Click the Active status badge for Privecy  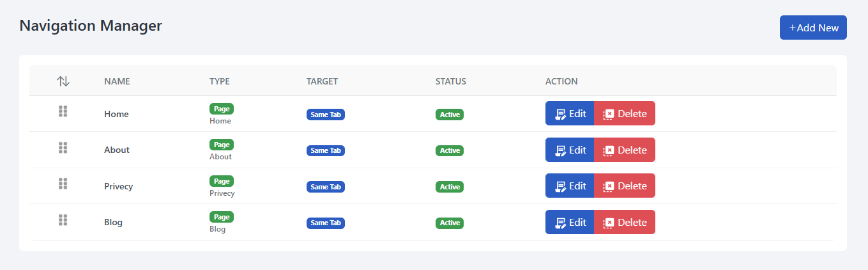(450, 187)
